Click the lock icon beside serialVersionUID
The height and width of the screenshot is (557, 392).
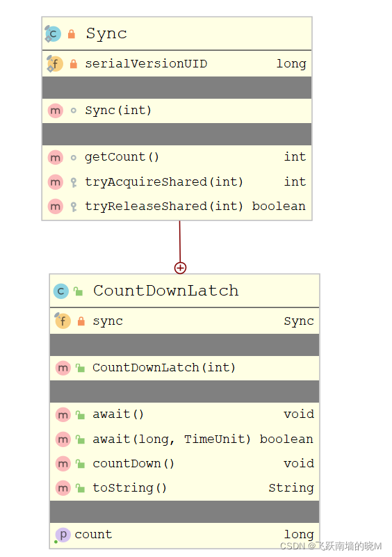pos(74,64)
